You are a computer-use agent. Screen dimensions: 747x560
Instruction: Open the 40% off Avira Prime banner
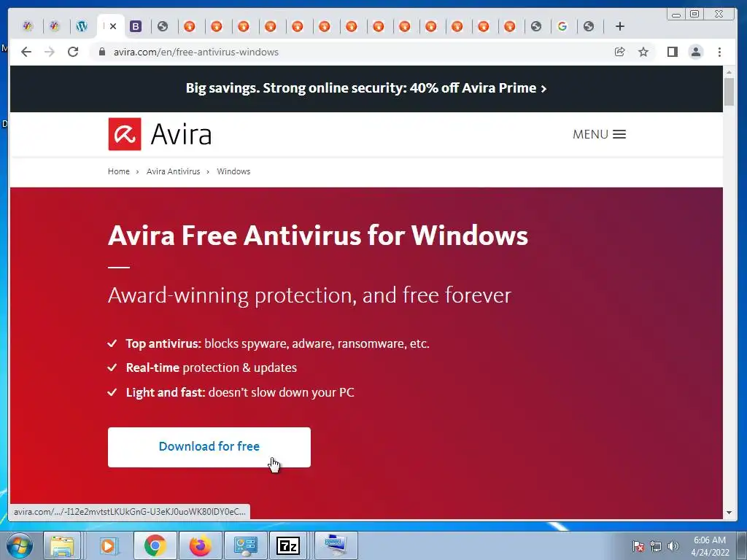click(x=366, y=88)
